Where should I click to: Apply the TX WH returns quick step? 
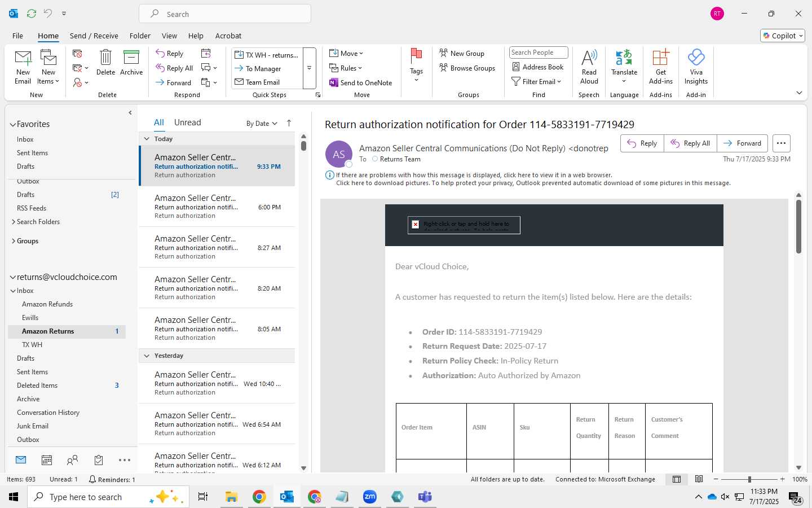coord(267,55)
